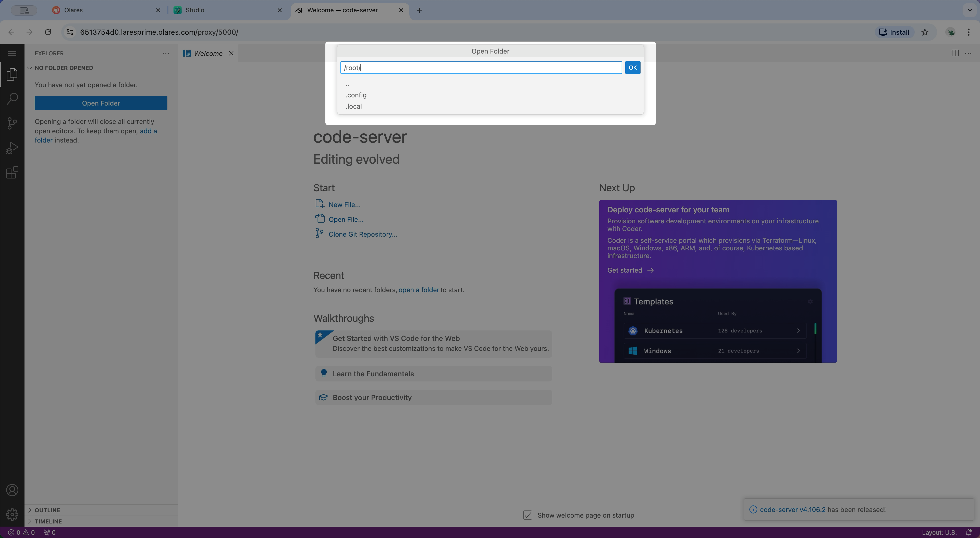This screenshot has width=980, height=538.
Task: Click inside the folder path input field
Action: coord(481,67)
